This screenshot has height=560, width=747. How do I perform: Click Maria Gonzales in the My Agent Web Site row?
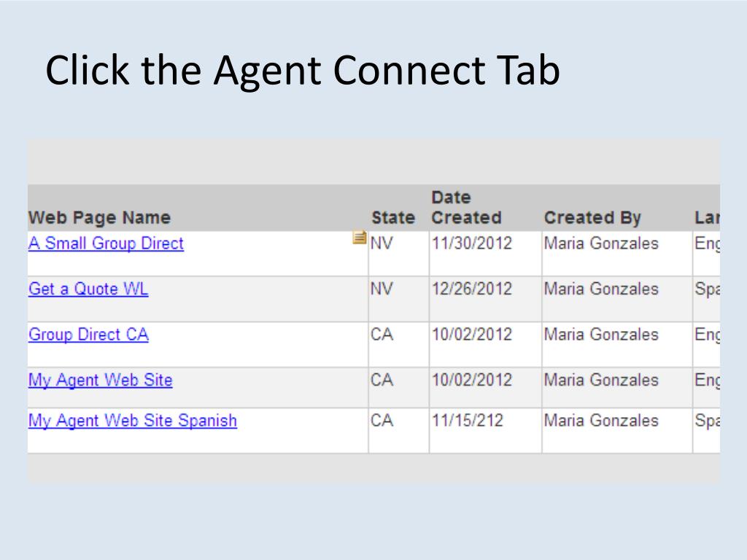click(x=601, y=380)
